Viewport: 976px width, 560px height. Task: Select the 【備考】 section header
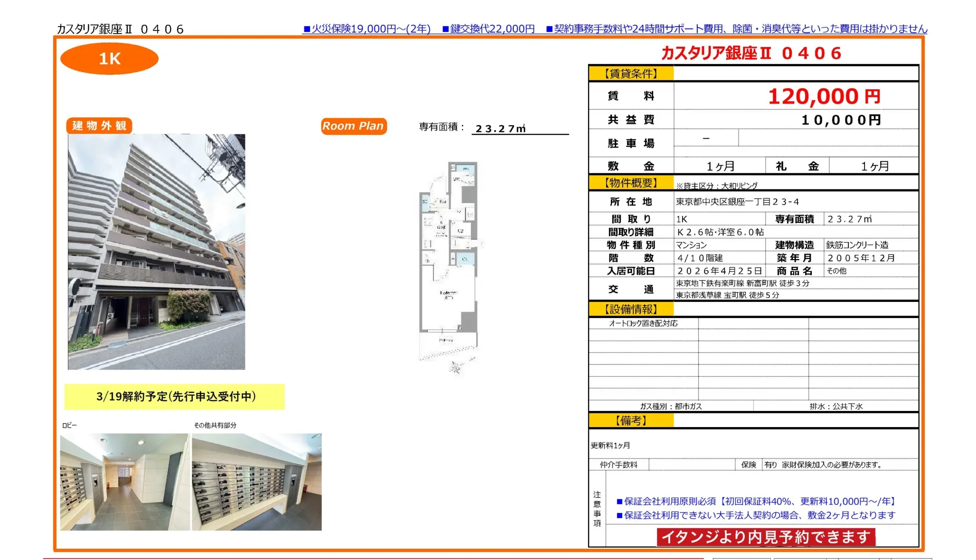(631, 420)
